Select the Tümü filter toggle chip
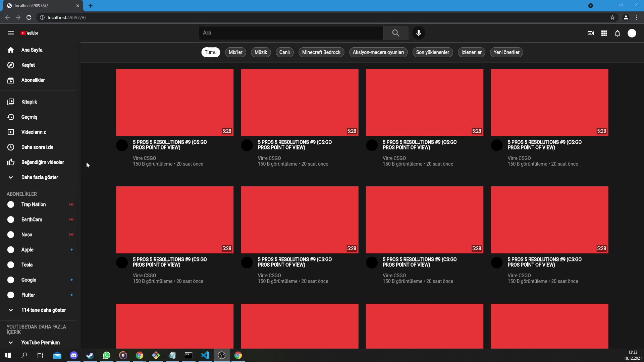The height and width of the screenshot is (362, 644). click(211, 52)
